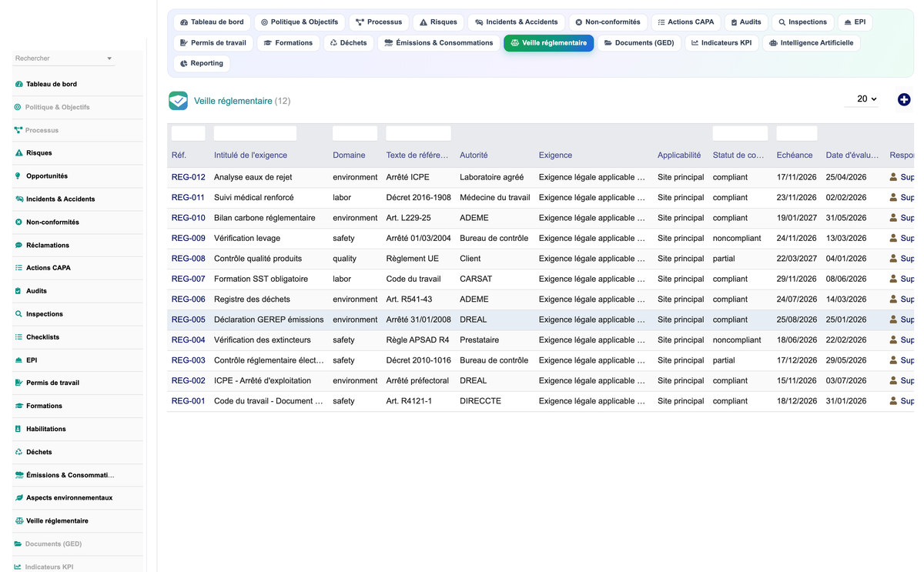The width and height of the screenshot is (924, 572).
Task: Select the 'Vérification des extincteurs' cell
Action: click(263, 340)
